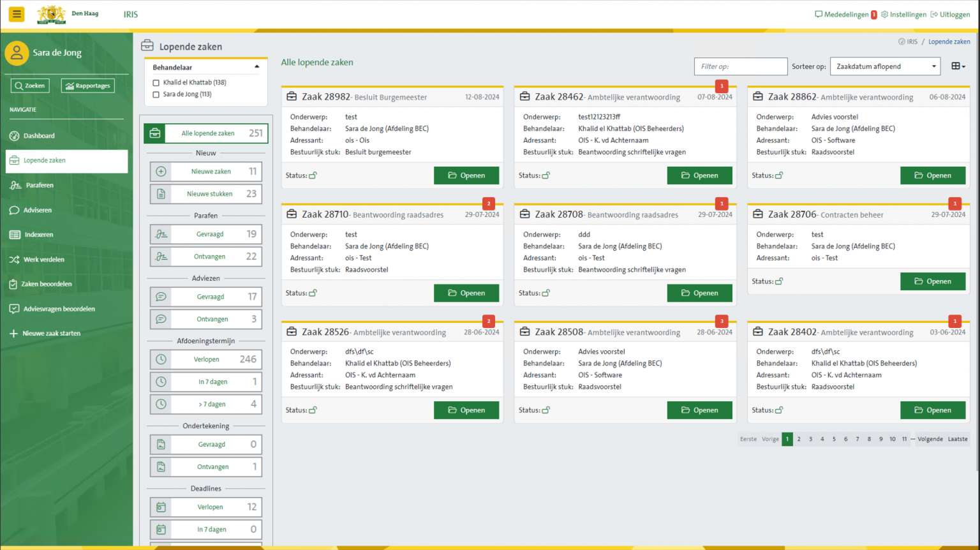Select Lopende zaken in navigation
The image size is (980, 550).
66,161
